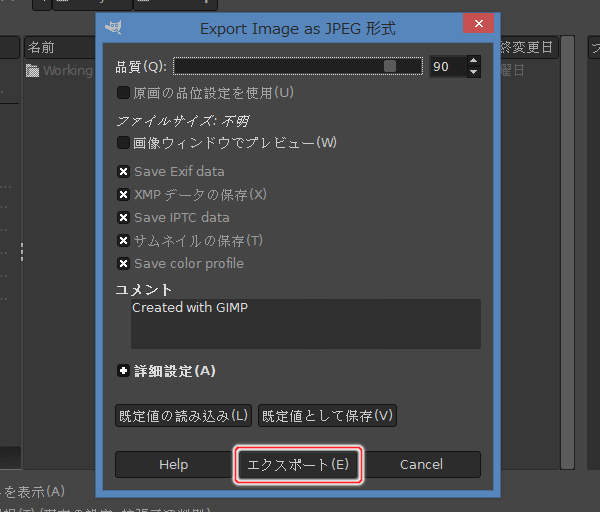
Task: Close the Export Image as JPEG dialog
Action: [x=478, y=24]
